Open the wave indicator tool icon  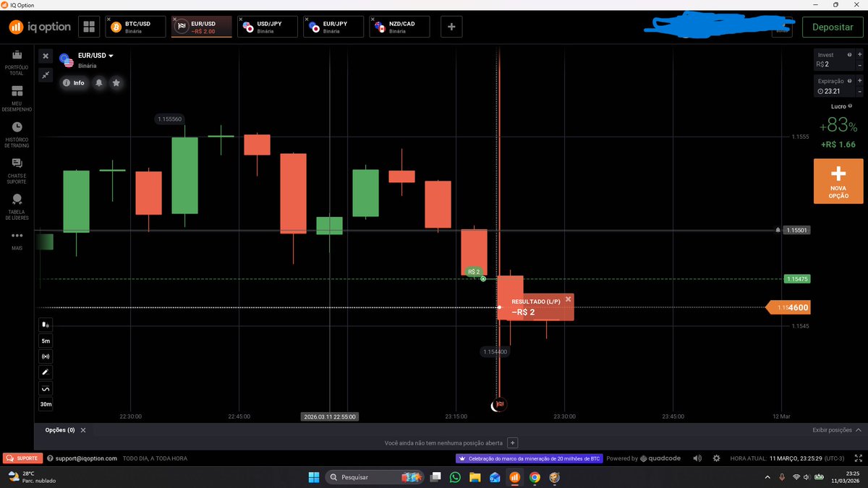pyautogui.click(x=46, y=388)
